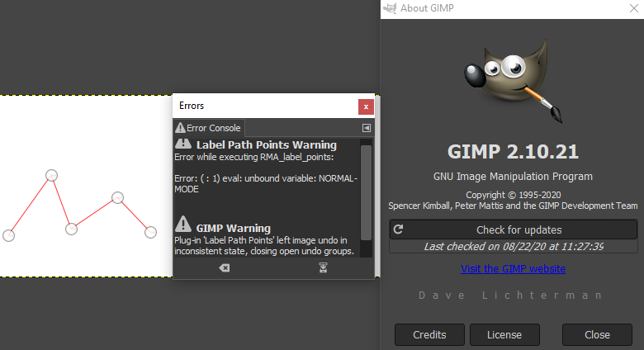
Task: Clear the error console with the clear icon
Action: [225, 267]
